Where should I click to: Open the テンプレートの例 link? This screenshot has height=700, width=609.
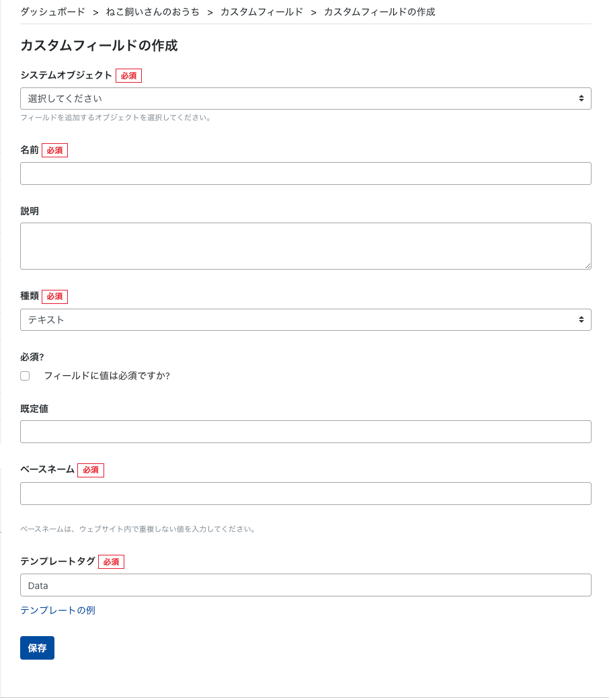58,610
